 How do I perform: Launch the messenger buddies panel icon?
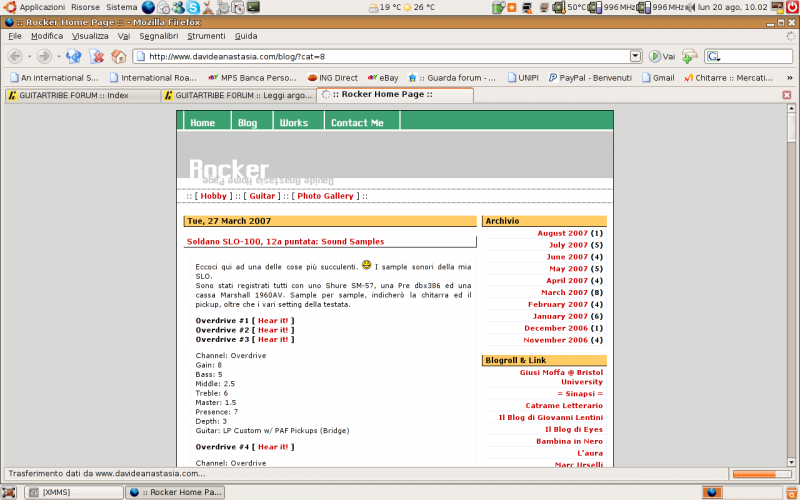coord(178,7)
